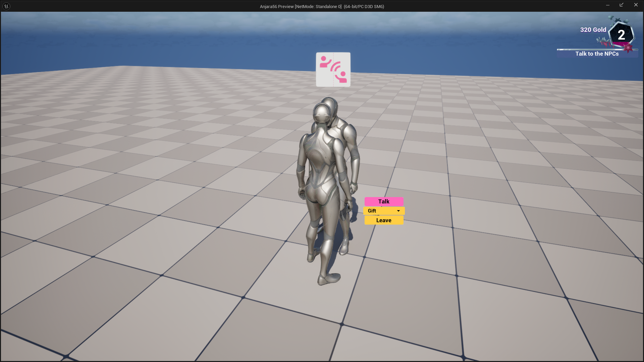
Task: Open the Gift dropdown menu
Action: coord(384,211)
